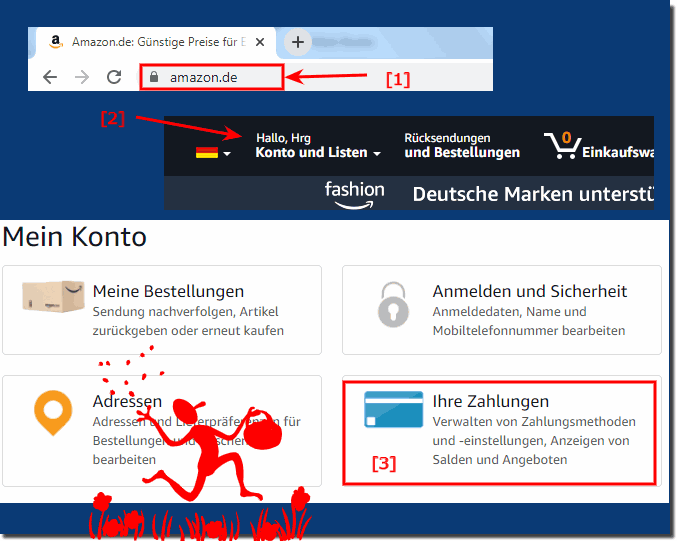The width and height of the screenshot is (677, 541).
Task: Open the Einkaufswagen link
Action: tap(617, 152)
